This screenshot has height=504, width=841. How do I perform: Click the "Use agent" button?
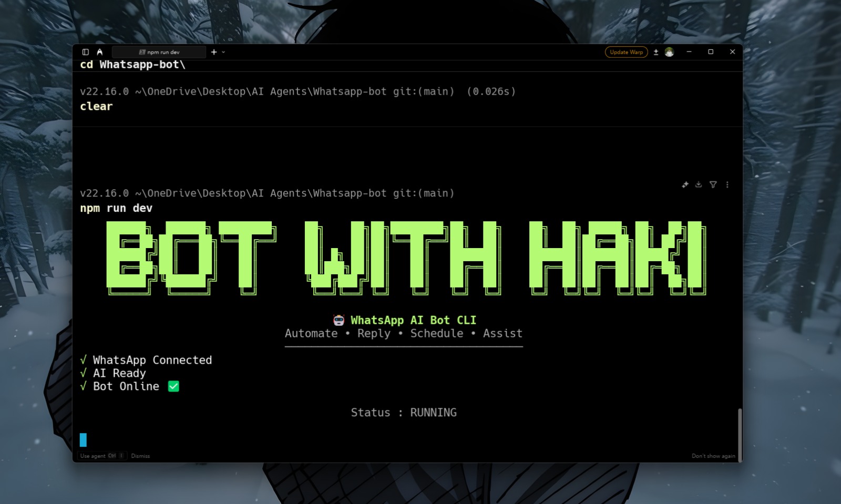[102, 456]
